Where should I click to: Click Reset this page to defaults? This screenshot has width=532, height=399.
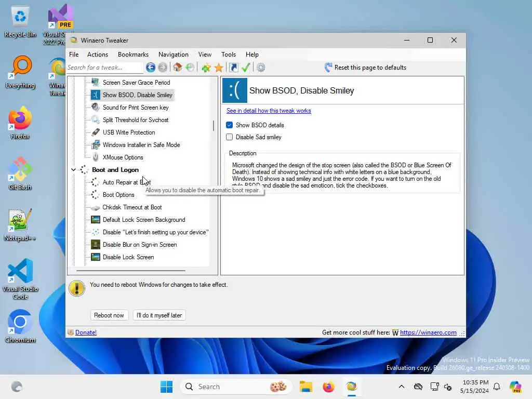[365, 68]
